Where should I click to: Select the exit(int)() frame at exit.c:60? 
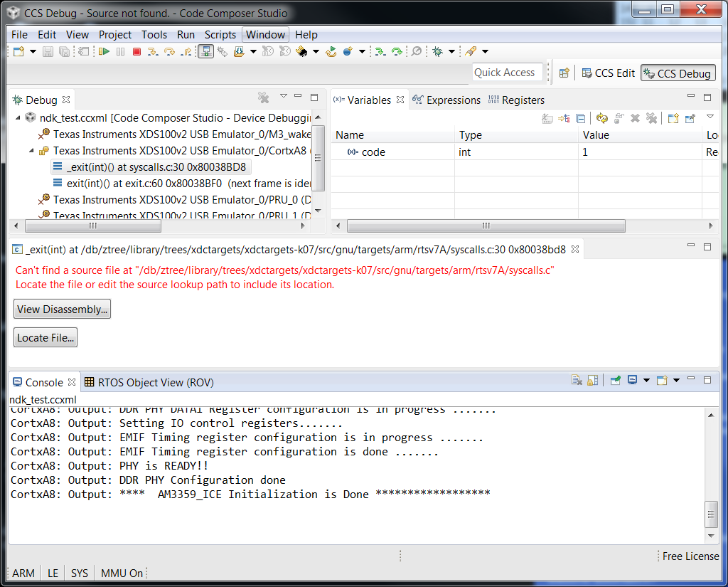coord(182,184)
